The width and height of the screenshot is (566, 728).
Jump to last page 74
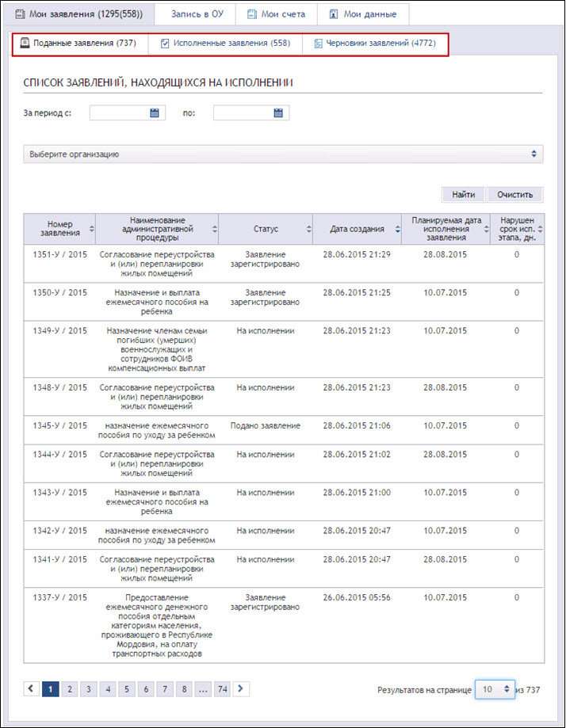click(222, 689)
